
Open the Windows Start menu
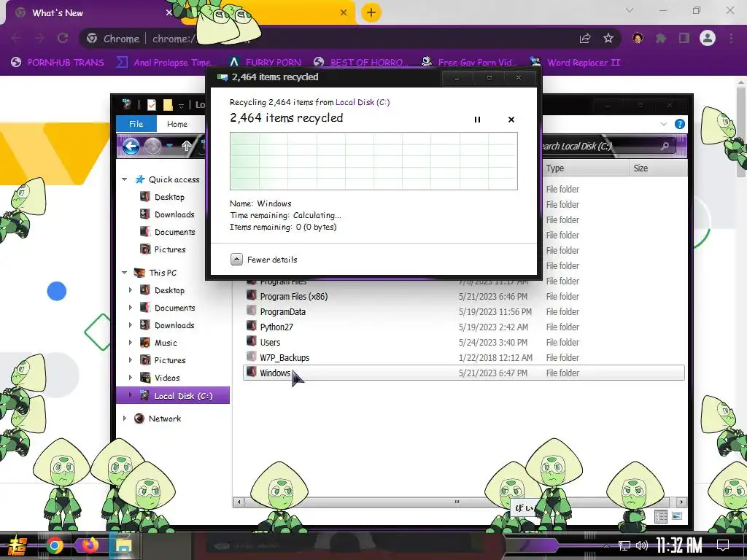[18, 545]
